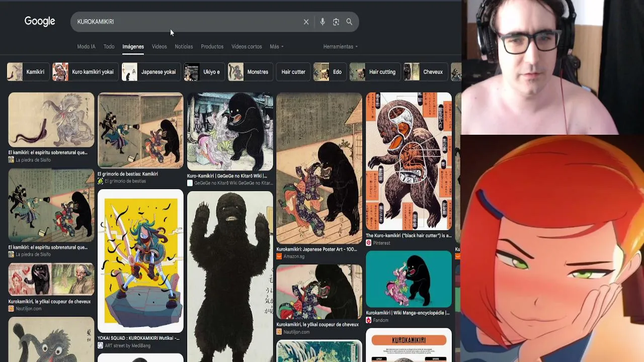Image resolution: width=644 pixels, height=362 pixels.
Task: Select the Kamikiri filter chip
Action: [x=28, y=72]
